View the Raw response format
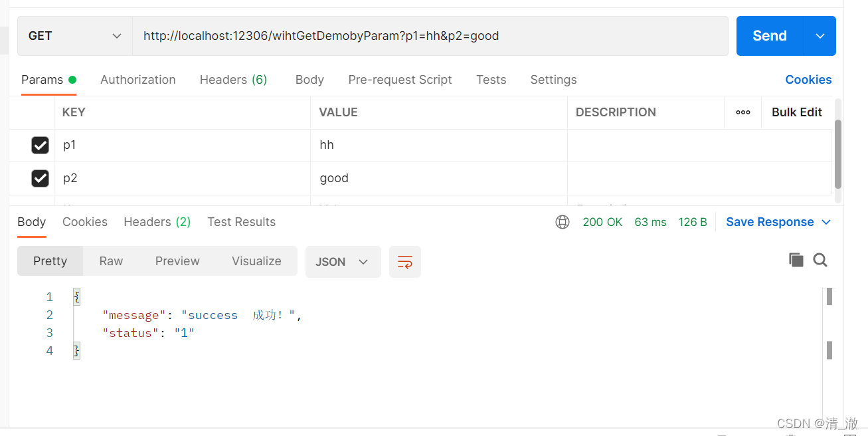 point(110,261)
